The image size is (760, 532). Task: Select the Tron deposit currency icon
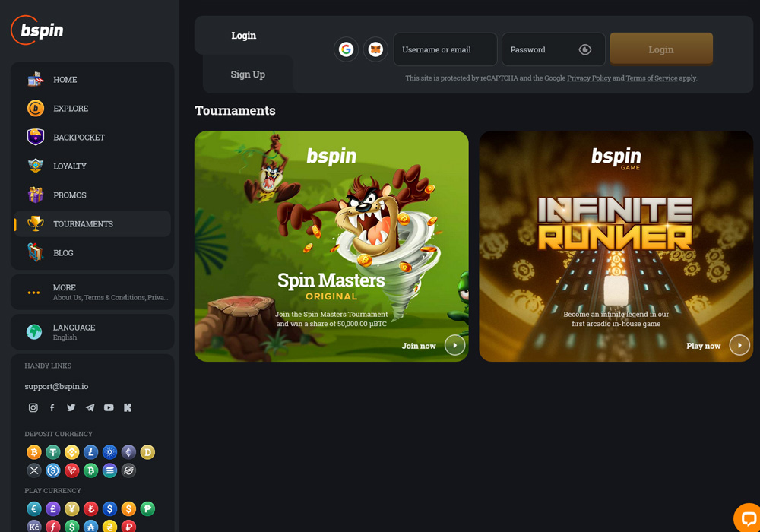tap(71, 470)
